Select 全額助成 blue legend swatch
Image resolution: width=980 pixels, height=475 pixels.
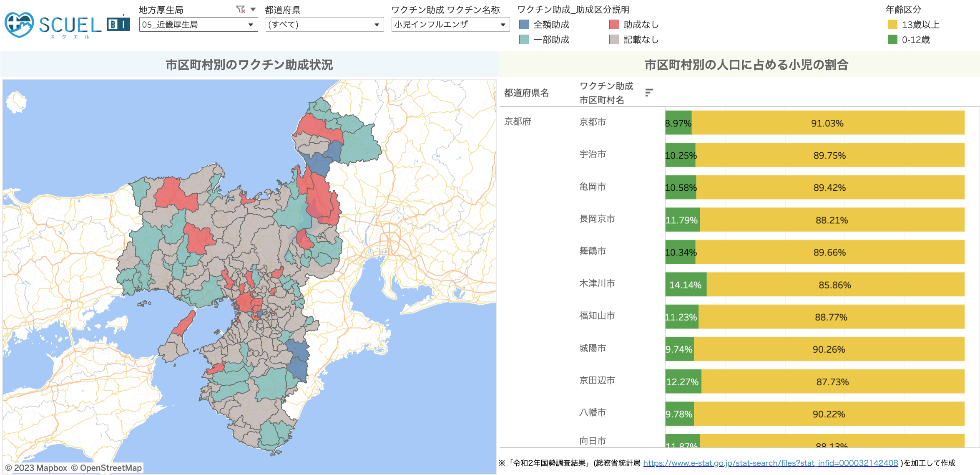click(x=524, y=25)
